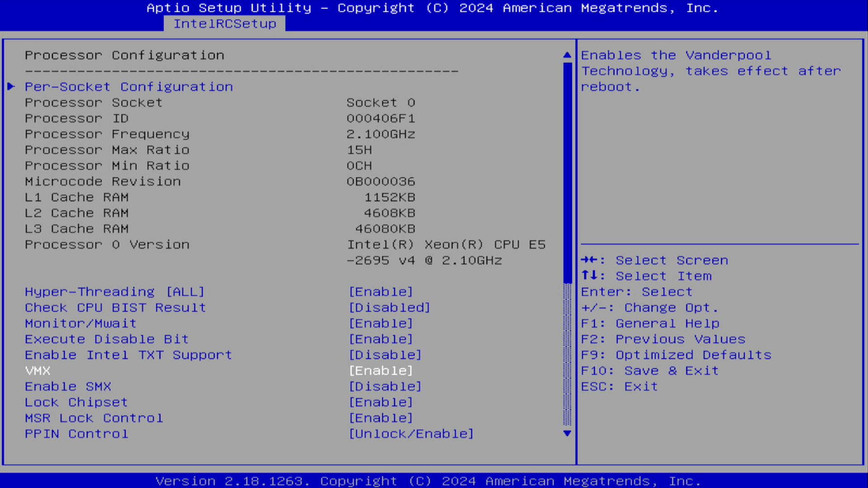868x488 pixels.
Task: Click the PPIN Control Unlock/Enable value
Action: 410,434
